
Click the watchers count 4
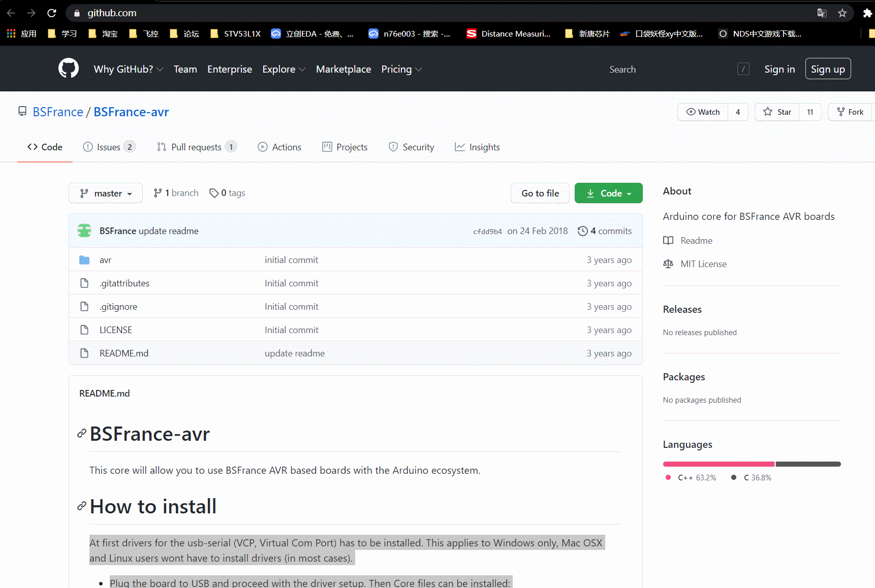[738, 112]
